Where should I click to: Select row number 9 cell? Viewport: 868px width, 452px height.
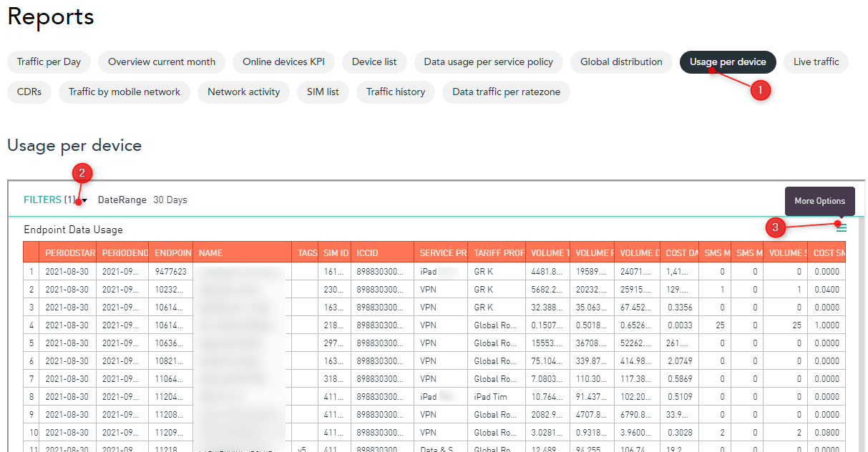click(31, 415)
